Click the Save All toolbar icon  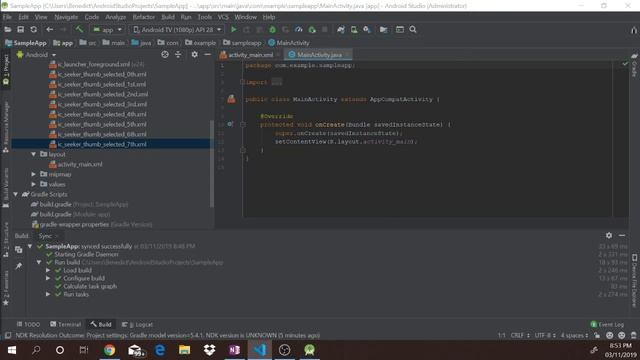pos(20,29)
